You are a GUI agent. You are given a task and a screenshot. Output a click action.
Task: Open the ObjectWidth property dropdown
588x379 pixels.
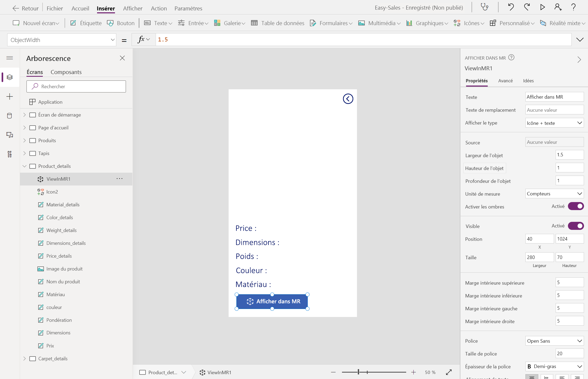click(113, 40)
